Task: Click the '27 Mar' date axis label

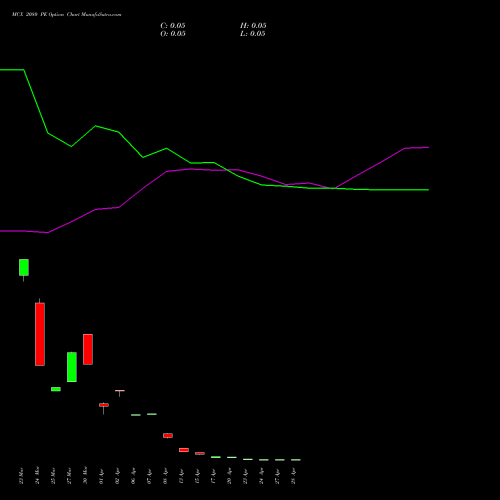Action: pos(69,476)
